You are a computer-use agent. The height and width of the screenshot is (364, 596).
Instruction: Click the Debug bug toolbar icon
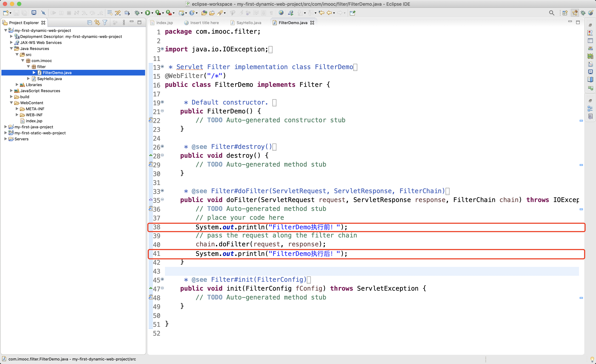pos(137,13)
